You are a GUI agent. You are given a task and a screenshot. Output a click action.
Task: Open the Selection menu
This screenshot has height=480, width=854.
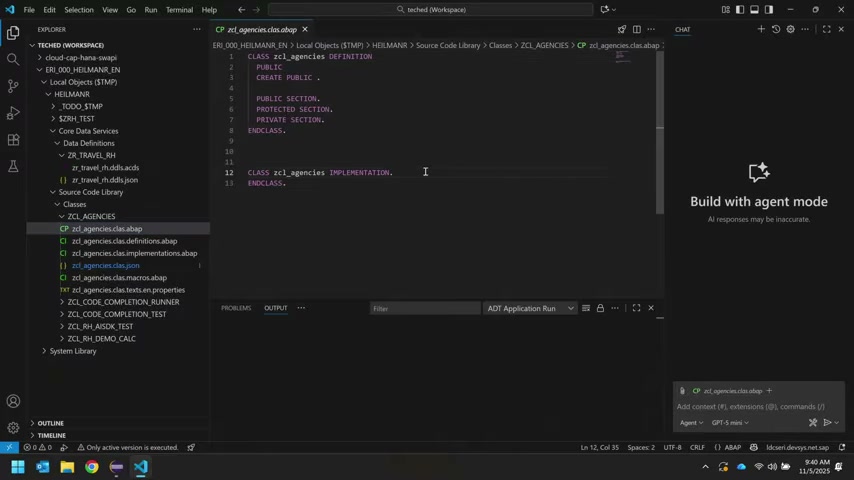[78, 10]
